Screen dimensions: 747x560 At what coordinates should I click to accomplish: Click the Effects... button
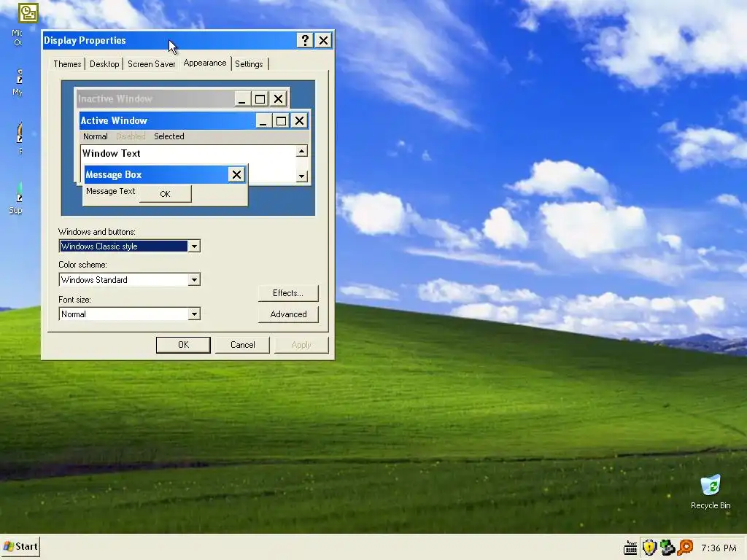tap(288, 293)
